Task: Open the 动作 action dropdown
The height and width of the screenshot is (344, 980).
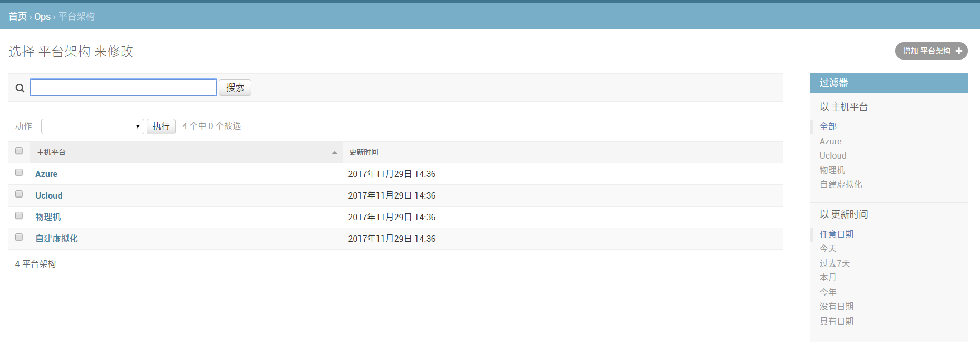Action: (92, 126)
